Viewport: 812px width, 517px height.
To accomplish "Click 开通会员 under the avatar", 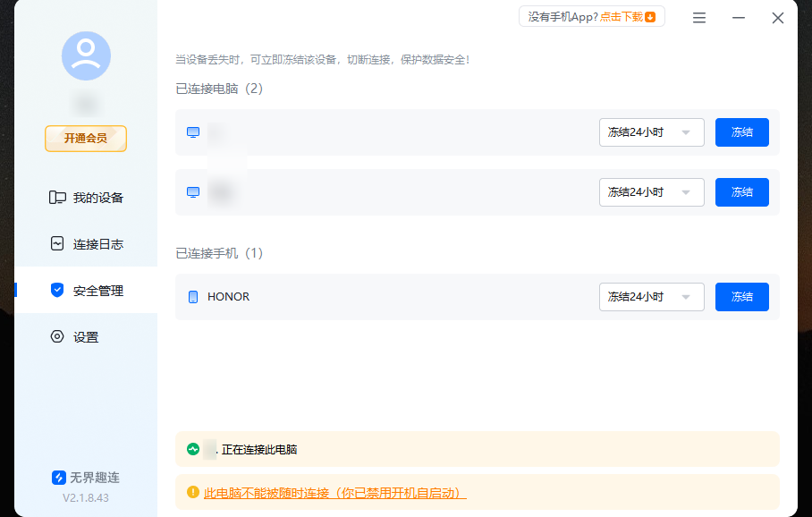I will 85,139.
